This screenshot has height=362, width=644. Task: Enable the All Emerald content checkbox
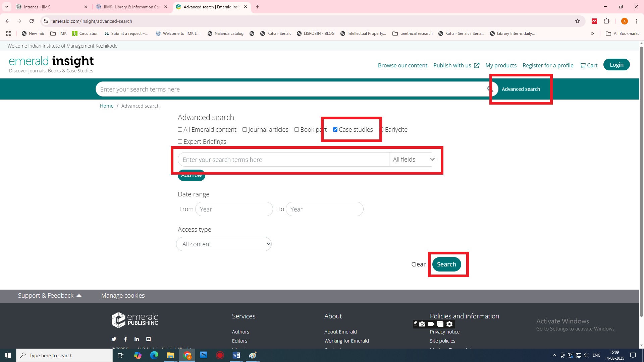[x=180, y=130]
